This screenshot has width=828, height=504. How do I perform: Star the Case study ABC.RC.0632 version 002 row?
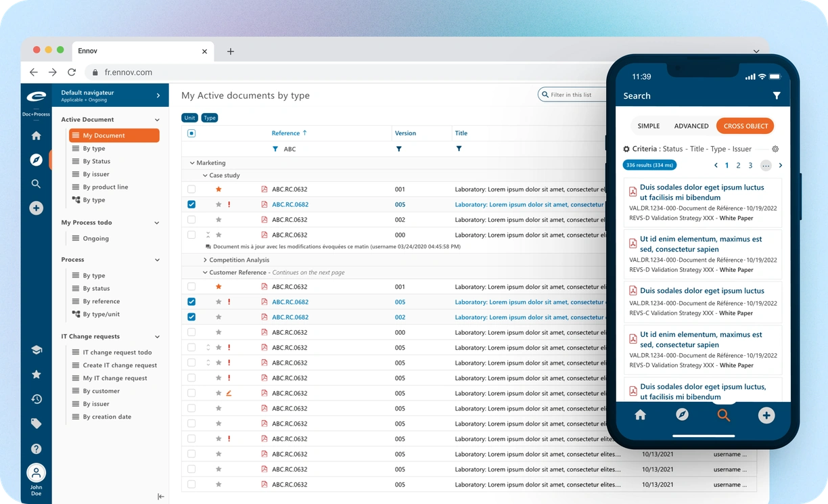218,220
